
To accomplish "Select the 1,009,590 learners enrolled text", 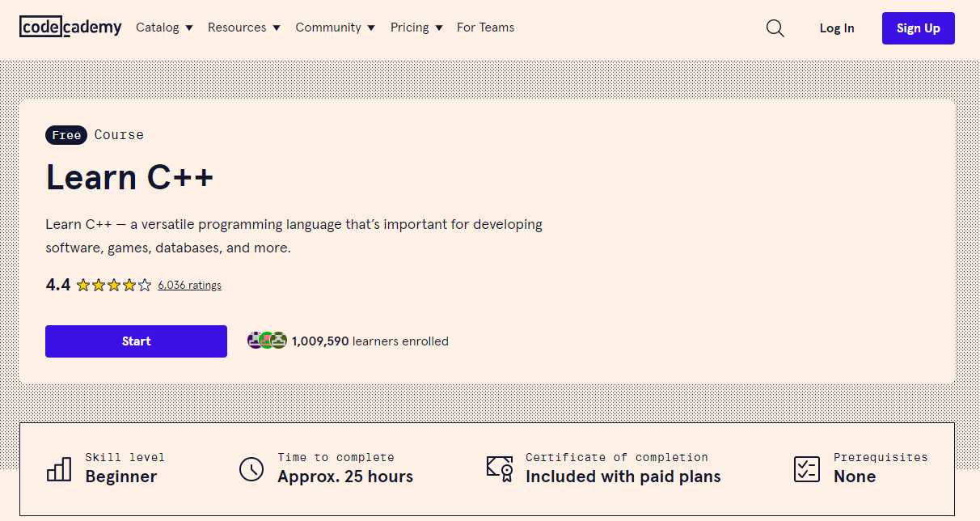I will [370, 341].
